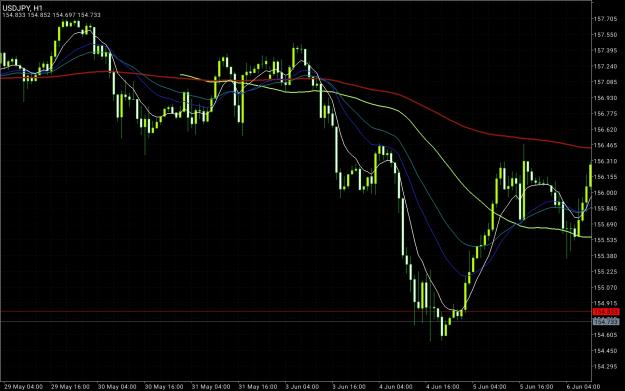Image resolution: width=625 pixels, height=391 pixels.
Task: Select the OHLC values line under the title
Action: (51, 15)
